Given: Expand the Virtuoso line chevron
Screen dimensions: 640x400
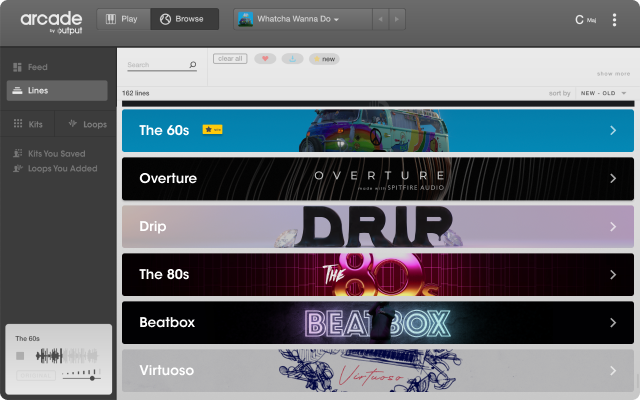Looking at the screenshot, I should [613, 371].
